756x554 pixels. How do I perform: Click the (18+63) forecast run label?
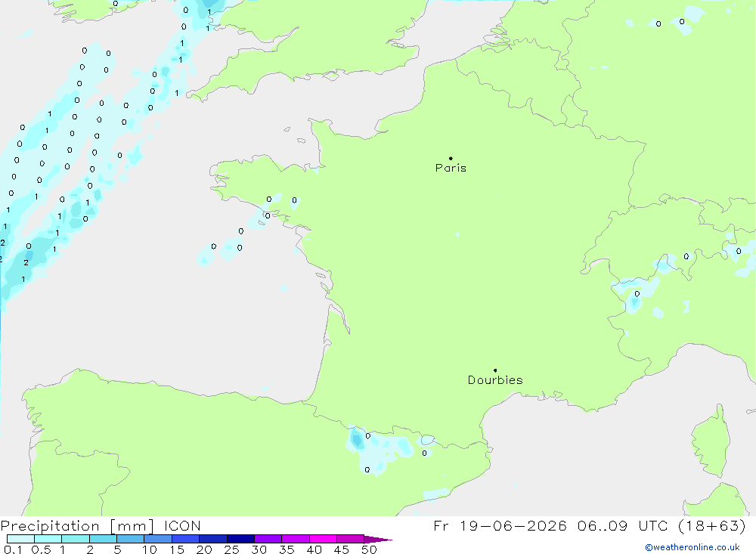pyautogui.click(x=711, y=525)
